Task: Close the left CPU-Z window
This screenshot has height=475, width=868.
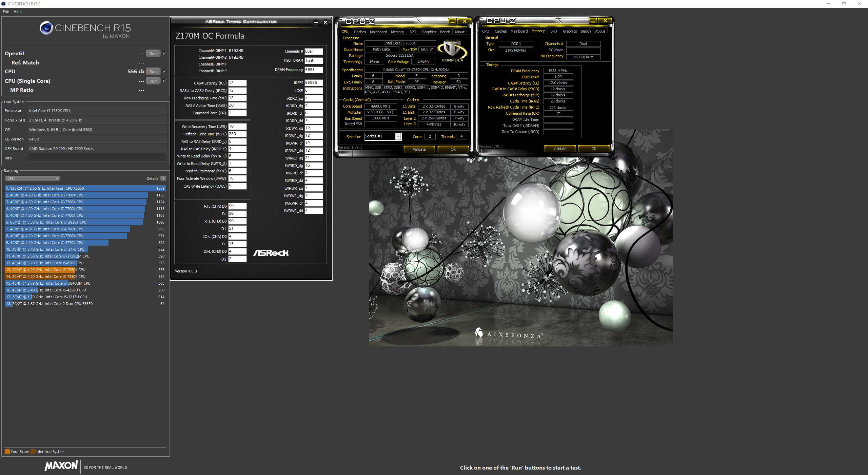Action: pyautogui.click(x=465, y=21)
